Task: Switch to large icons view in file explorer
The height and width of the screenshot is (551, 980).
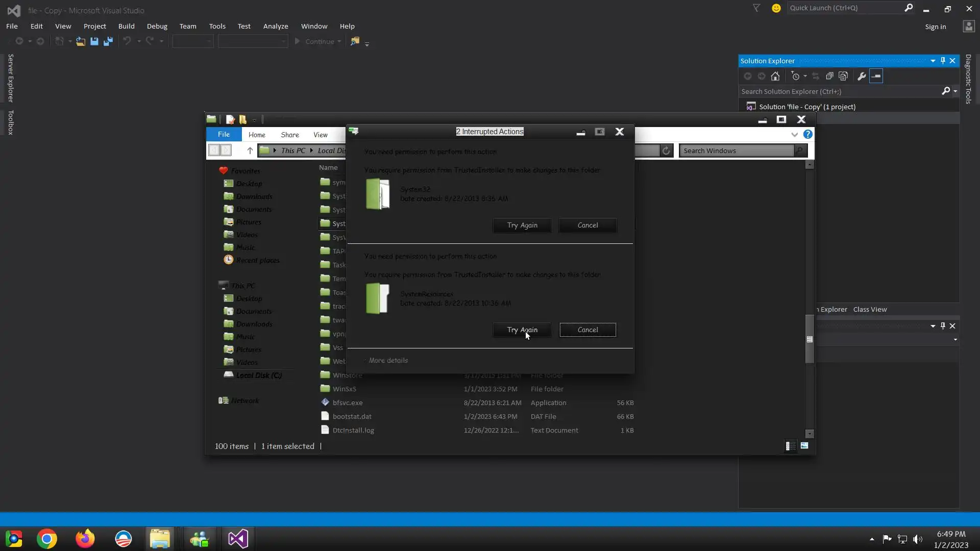Action: coord(804,446)
